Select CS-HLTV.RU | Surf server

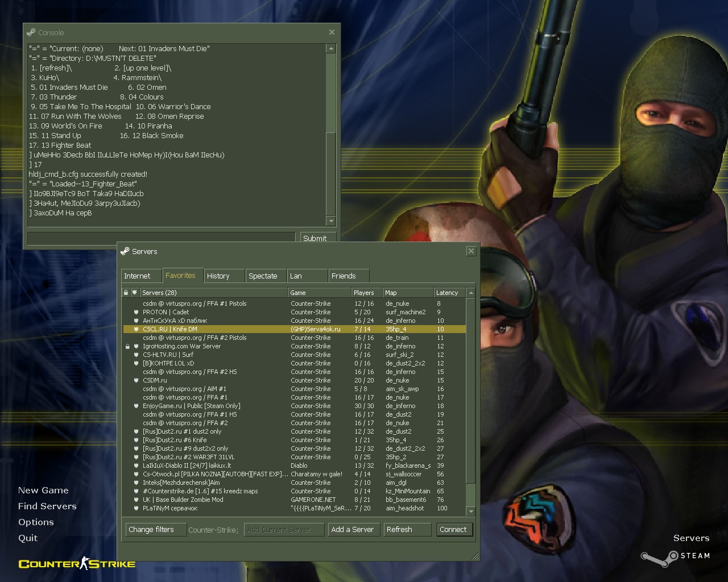(295, 355)
